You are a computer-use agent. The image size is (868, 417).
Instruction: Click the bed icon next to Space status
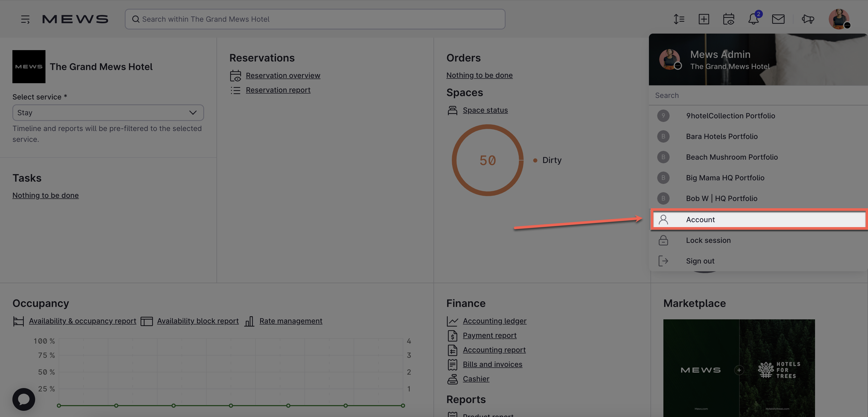(453, 110)
